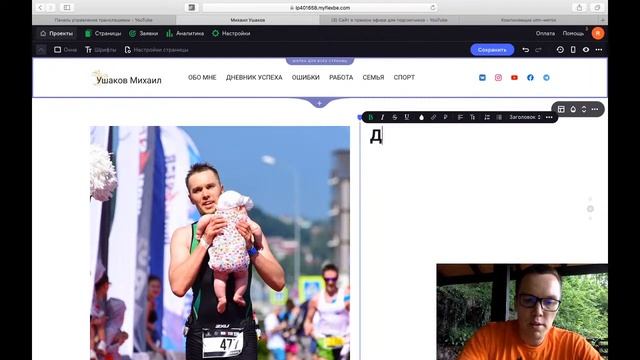Switch to Панель управления трансляциями tab
Screen dimensions: 640x360
pos(104,20)
